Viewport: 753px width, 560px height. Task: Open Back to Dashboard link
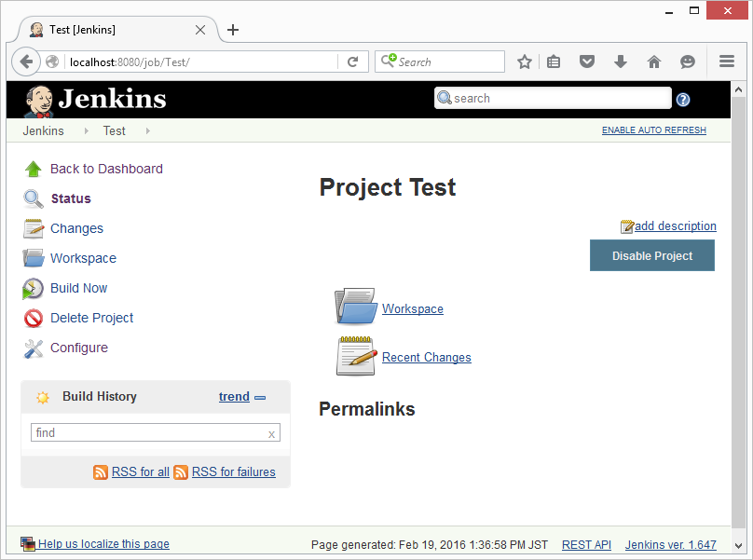(x=106, y=169)
